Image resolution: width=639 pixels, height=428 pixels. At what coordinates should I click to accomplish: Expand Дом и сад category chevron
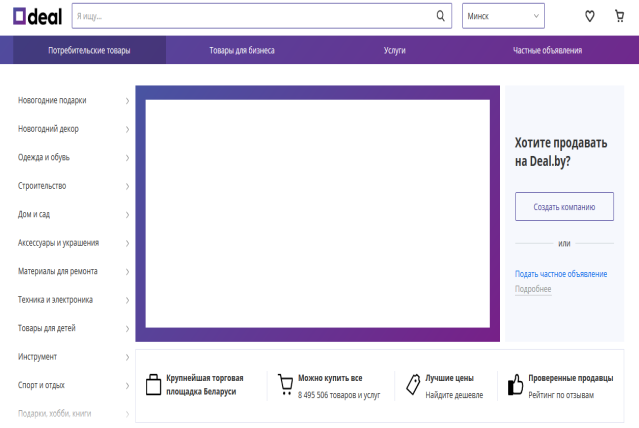point(127,215)
